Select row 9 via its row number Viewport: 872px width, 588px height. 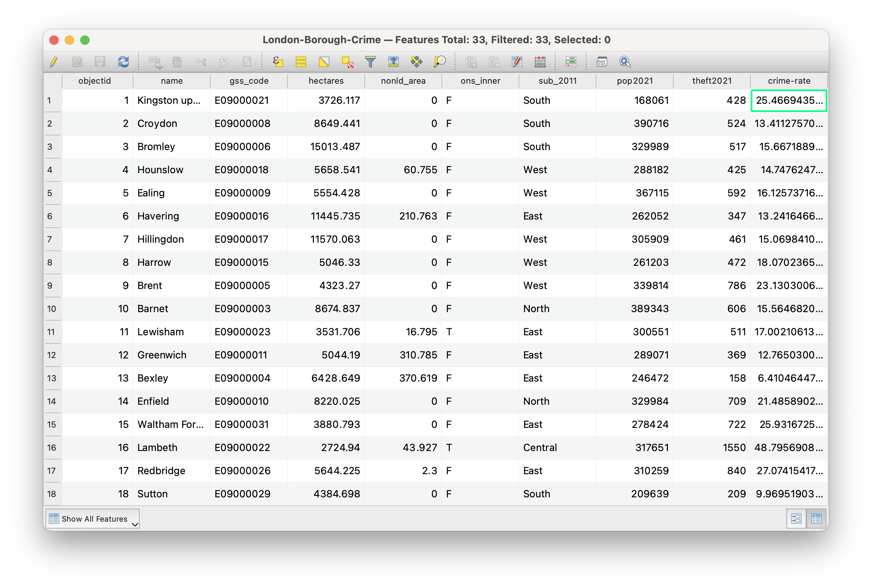(x=52, y=286)
